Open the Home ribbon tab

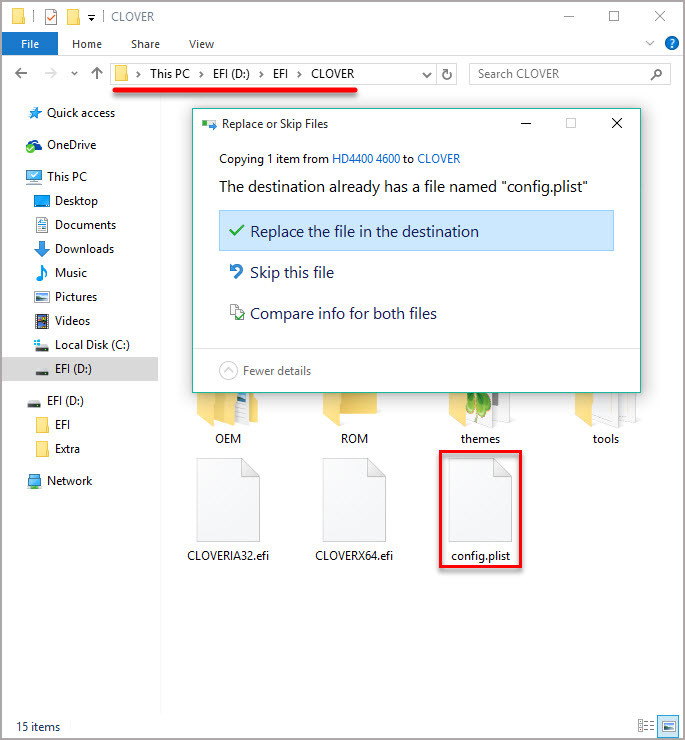pyautogui.click(x=87, y=44)
